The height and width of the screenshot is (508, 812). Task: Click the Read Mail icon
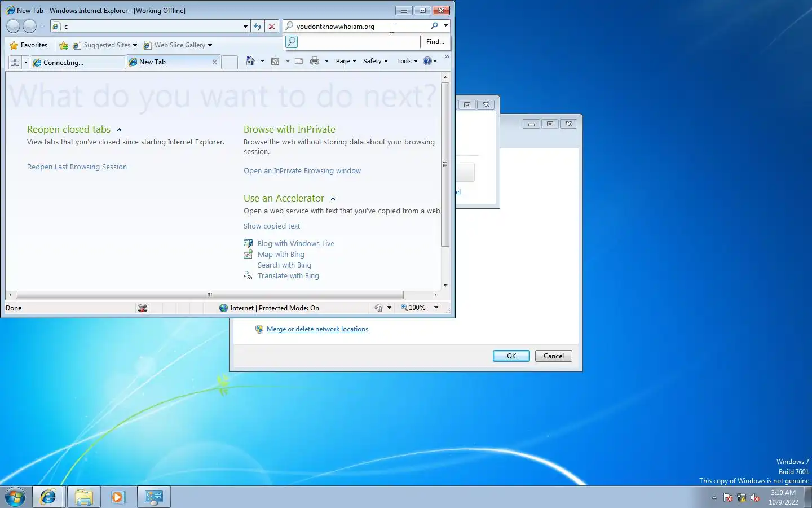299,61
